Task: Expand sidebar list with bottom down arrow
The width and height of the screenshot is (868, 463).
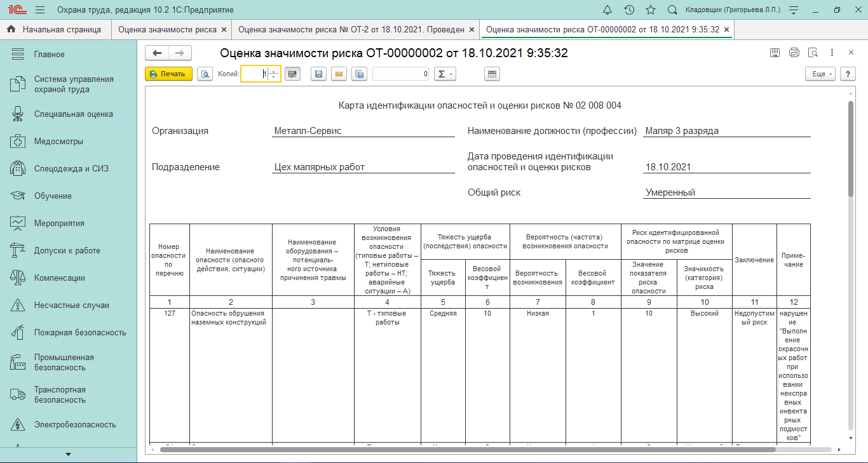Action: pyautogui.click(x=68, y=455)
